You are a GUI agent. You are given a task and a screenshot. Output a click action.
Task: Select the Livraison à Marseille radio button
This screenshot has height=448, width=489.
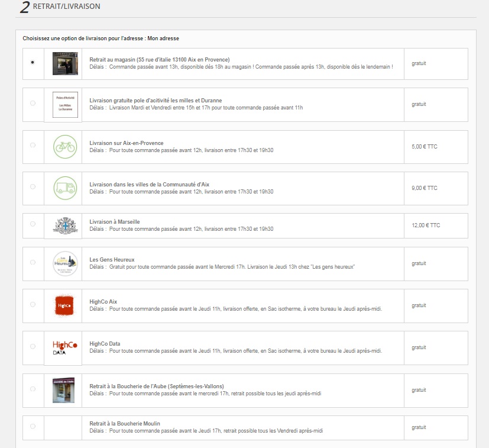[x=33, y=224]
